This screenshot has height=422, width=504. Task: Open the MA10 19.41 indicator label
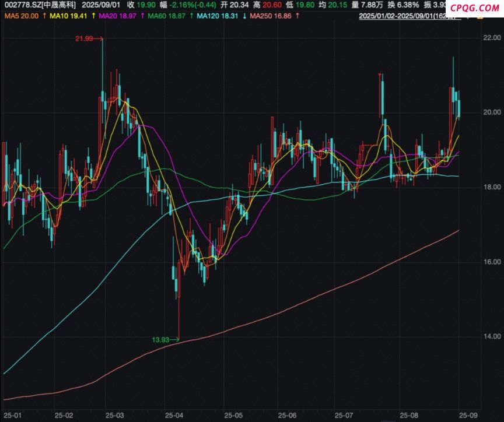point(68,16)
